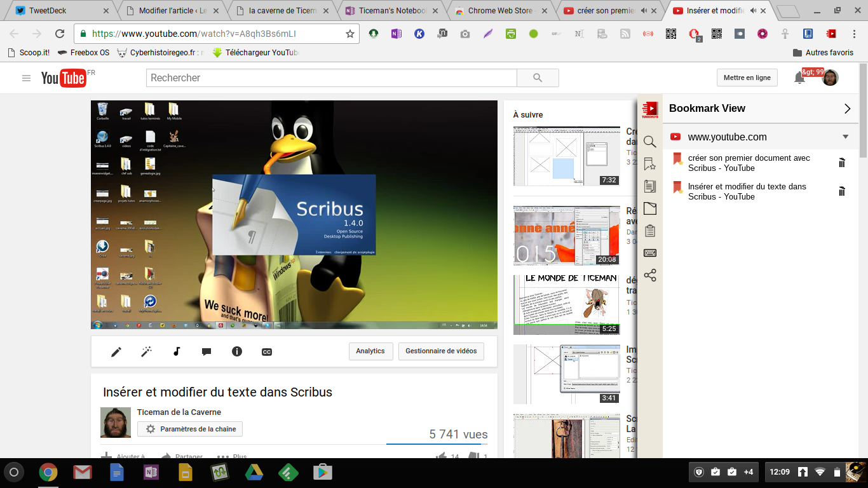868x488 pixels.
Task: Open the TurboNote search icon in sidebar
Action: (x=649, y=142)
